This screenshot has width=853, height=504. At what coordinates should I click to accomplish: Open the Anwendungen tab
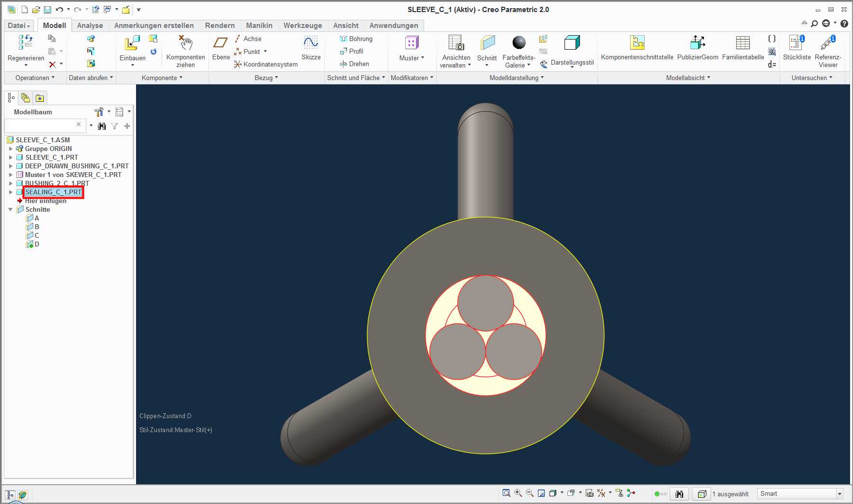(x=394, y=26)
